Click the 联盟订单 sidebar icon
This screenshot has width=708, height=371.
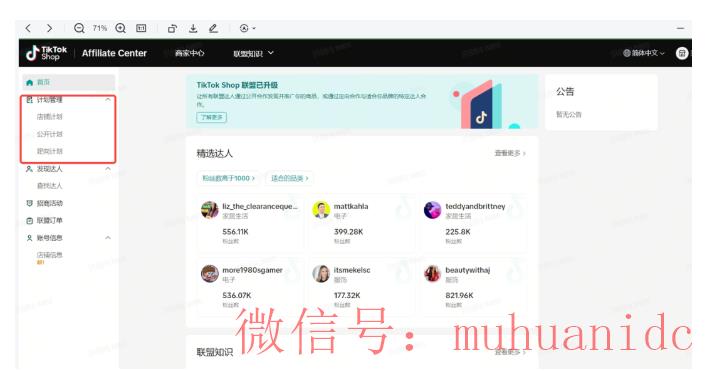coord(29,221)
